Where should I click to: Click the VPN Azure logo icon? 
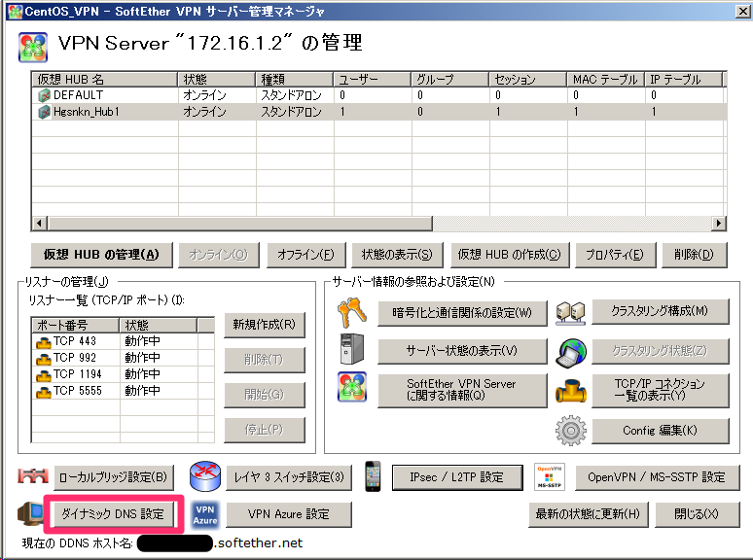coord(205,515)
